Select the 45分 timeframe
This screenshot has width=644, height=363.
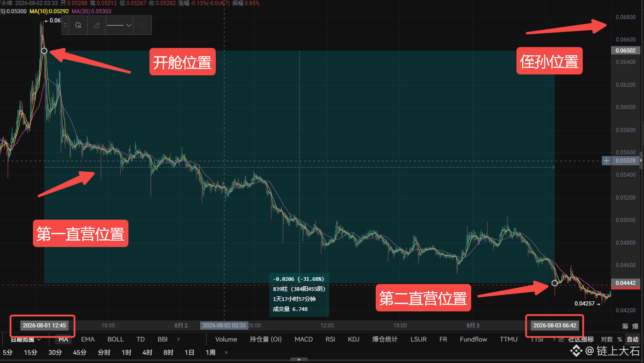click(80, 352)
